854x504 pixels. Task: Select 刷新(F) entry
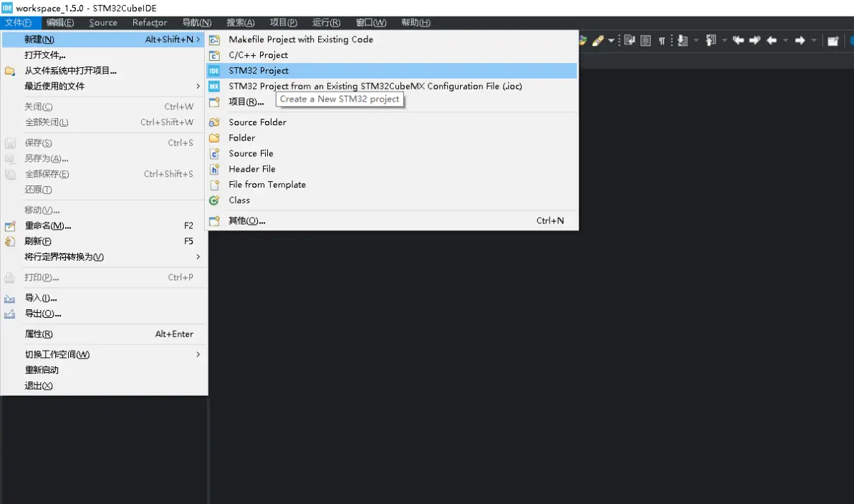click(x=104, y=241)
